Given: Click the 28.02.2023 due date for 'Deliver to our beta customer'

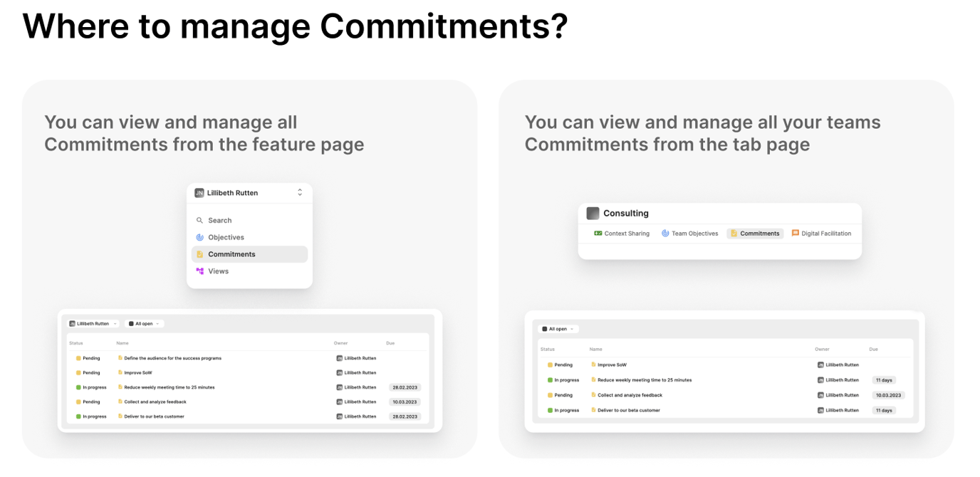Looking at the screenshot, I should pos(405,416).
